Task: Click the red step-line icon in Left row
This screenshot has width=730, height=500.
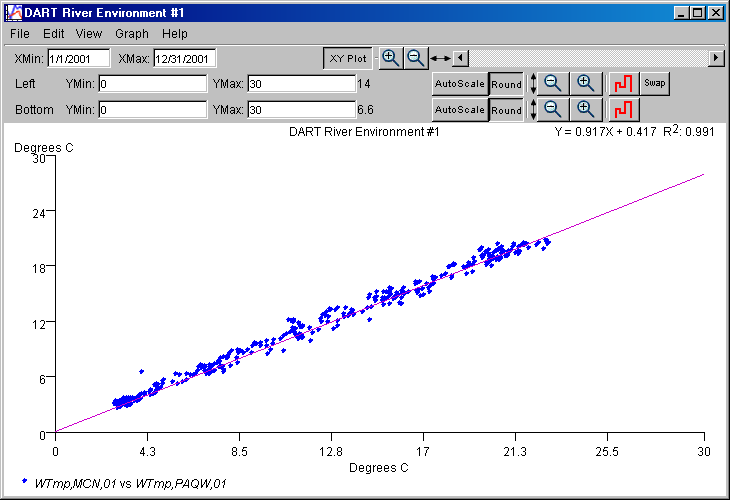Action: pyautogui.click(x=623, y=83)
